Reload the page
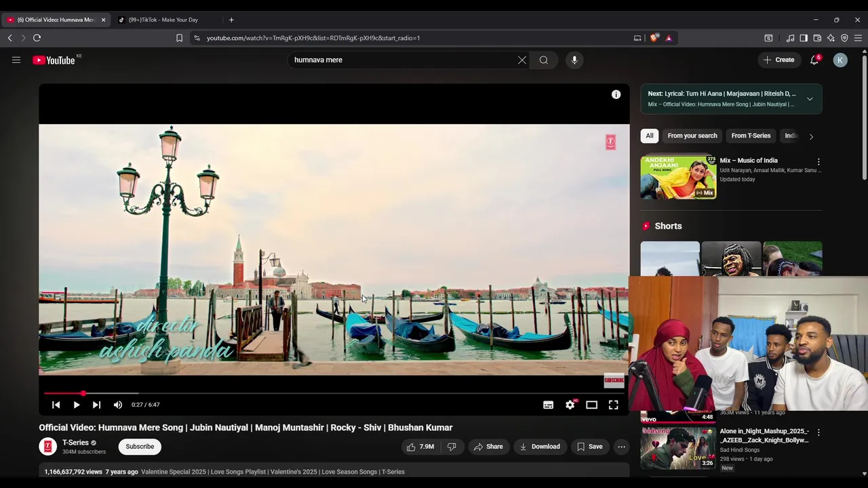Screen dimensions: 868x488 coord(37,38)
